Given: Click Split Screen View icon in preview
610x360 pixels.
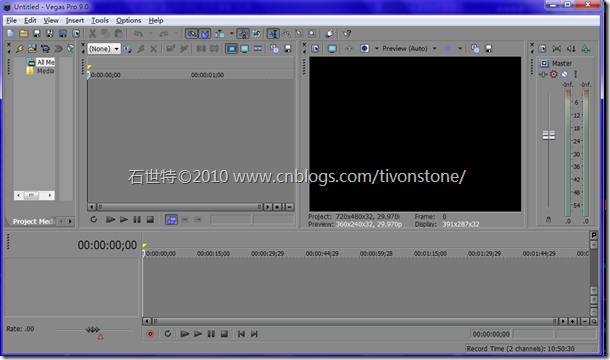Looking at the screenshot, I should pyautogui.click(x=365, y=49).
